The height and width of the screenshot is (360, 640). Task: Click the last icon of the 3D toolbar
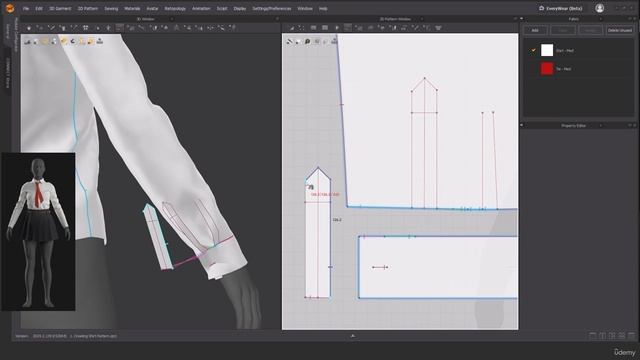[232, 28]
